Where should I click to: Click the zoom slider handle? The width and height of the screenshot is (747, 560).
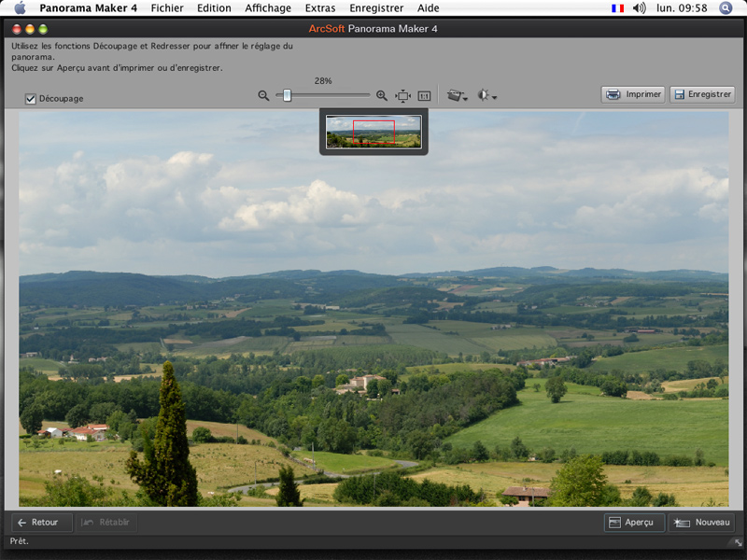tap(287, 95)
